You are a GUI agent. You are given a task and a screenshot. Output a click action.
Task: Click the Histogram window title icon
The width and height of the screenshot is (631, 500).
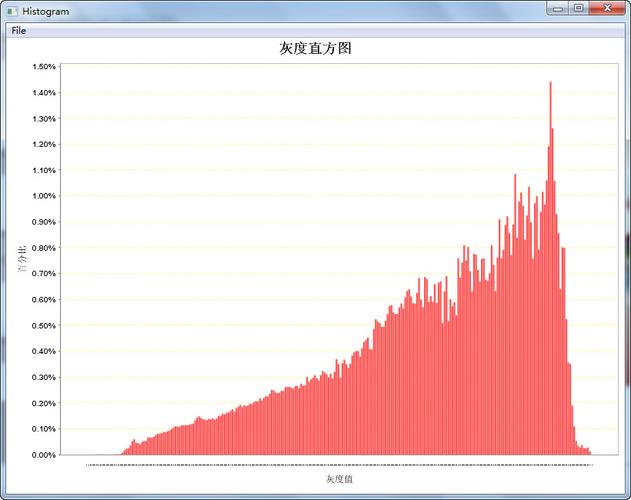coord(12,12)
